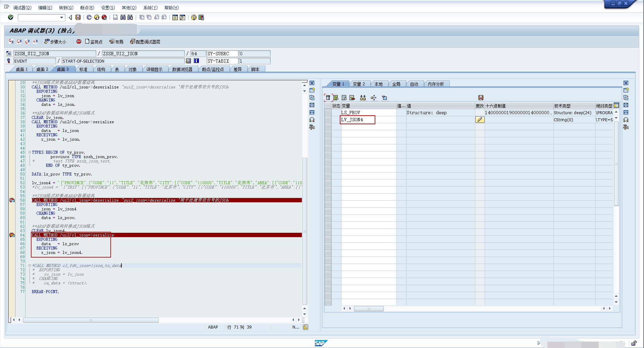Click the Continue debugger icon
644x348 pixels.
(35, 42)
